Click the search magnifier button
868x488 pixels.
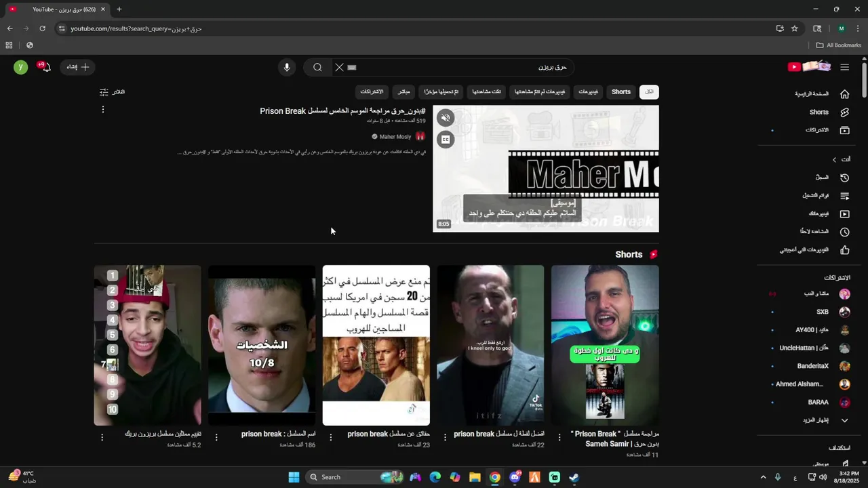[x=317, y=67]
